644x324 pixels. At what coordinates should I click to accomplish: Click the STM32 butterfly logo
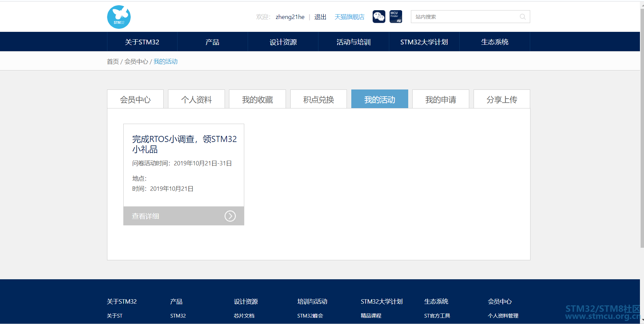119,17
